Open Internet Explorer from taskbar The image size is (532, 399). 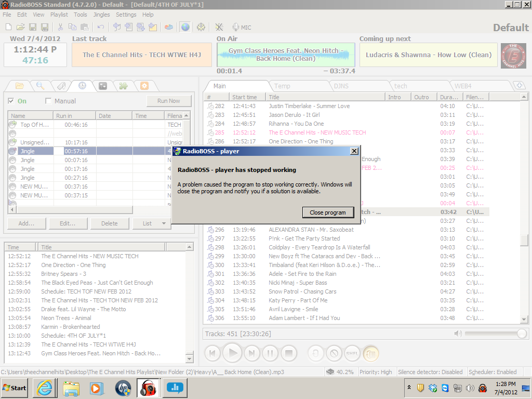(x=45, y=388)
